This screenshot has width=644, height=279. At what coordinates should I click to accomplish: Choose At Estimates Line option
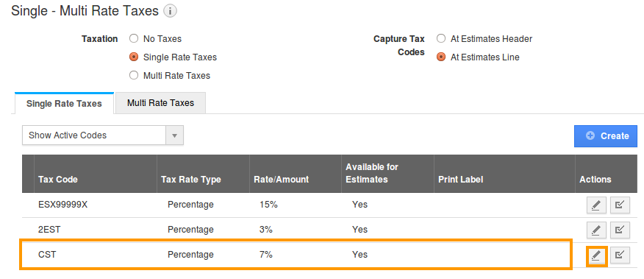pos(441,57)
